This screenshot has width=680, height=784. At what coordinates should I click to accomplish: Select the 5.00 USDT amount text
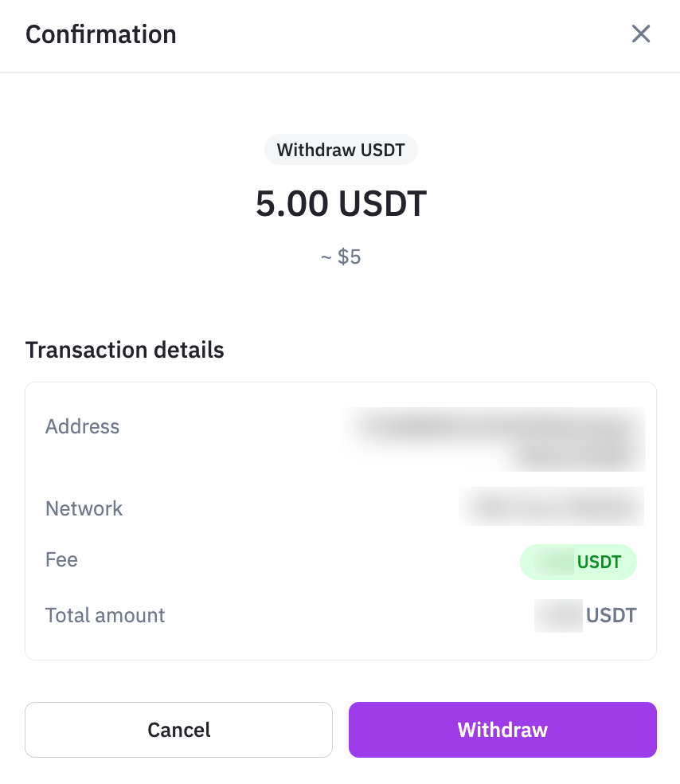341,204
